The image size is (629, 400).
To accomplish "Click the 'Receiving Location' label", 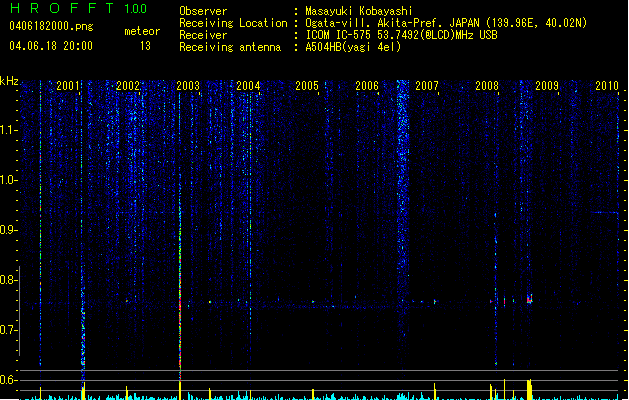I will (233, 23).
